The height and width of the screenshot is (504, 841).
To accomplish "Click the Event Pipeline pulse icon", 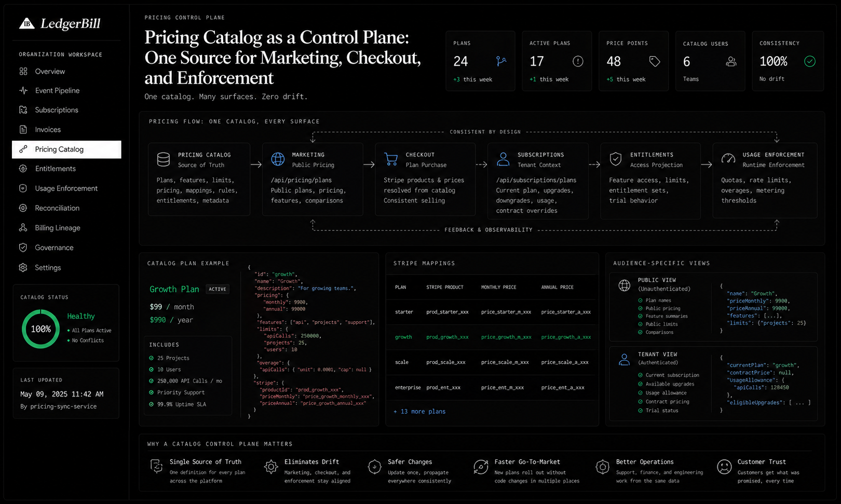I will pos(23,90).
